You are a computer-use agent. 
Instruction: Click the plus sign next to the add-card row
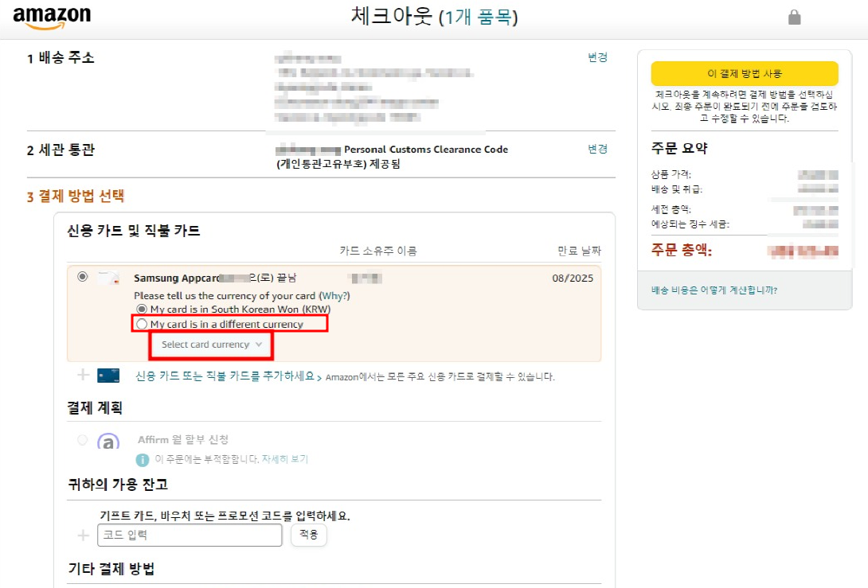83,375
